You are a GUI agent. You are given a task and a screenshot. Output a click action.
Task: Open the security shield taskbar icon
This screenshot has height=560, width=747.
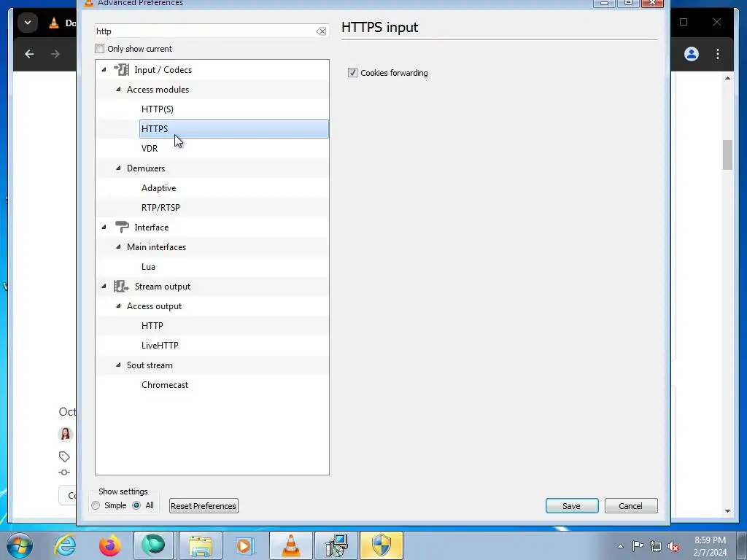click(x=381, y=545)
